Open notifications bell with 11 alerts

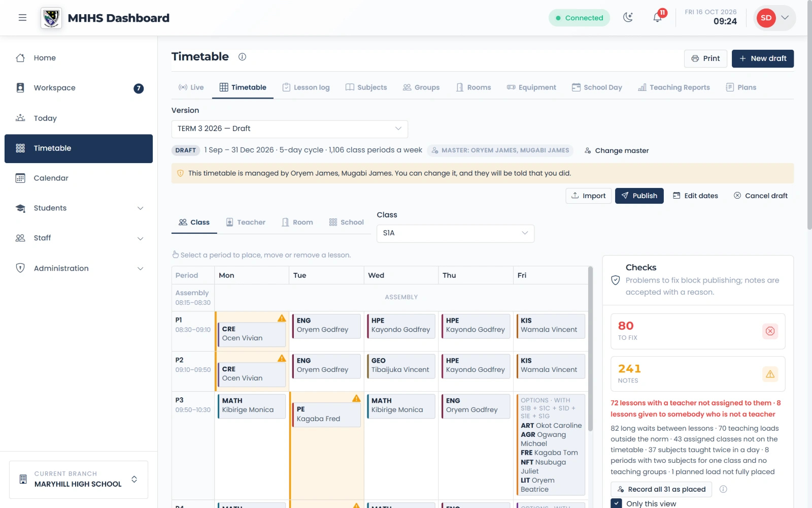[x=657, y=18]
